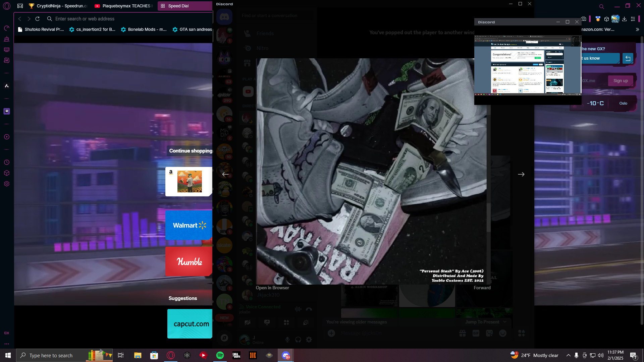Click the Snapshot camera icon
This screenshot has height=362, width=644.
coord(584,19)
